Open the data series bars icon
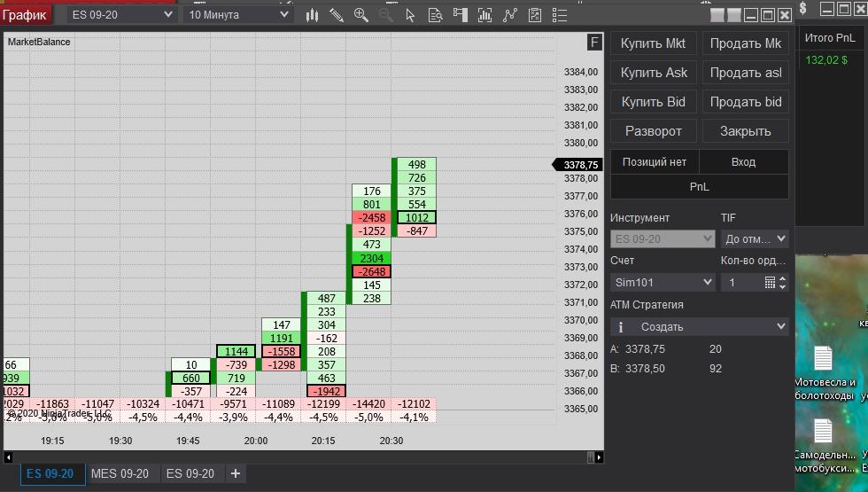868x492 pixels. tap(485, 15)
